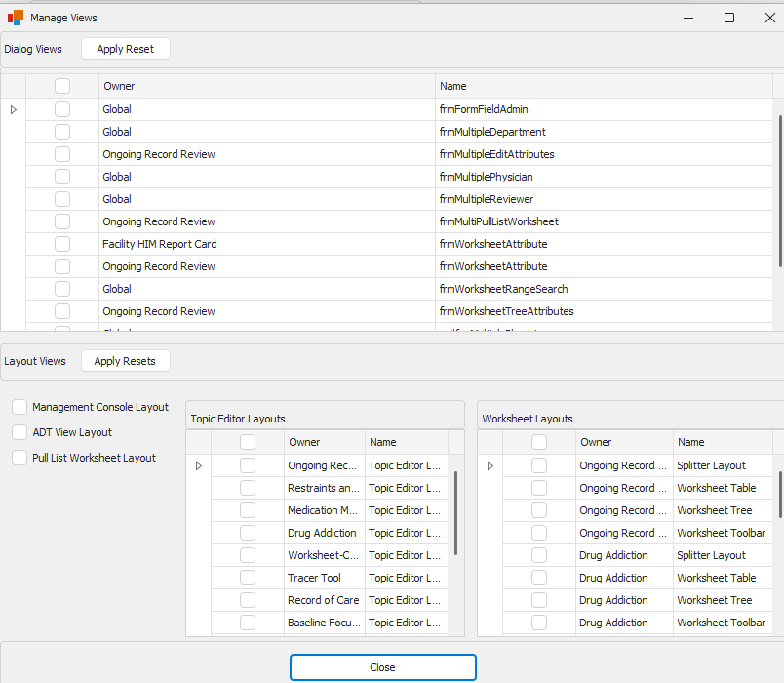Select the frmWorksheetTreeAttributes name cell
Viewport: 784px width, 683px height.
coord(604,311)
